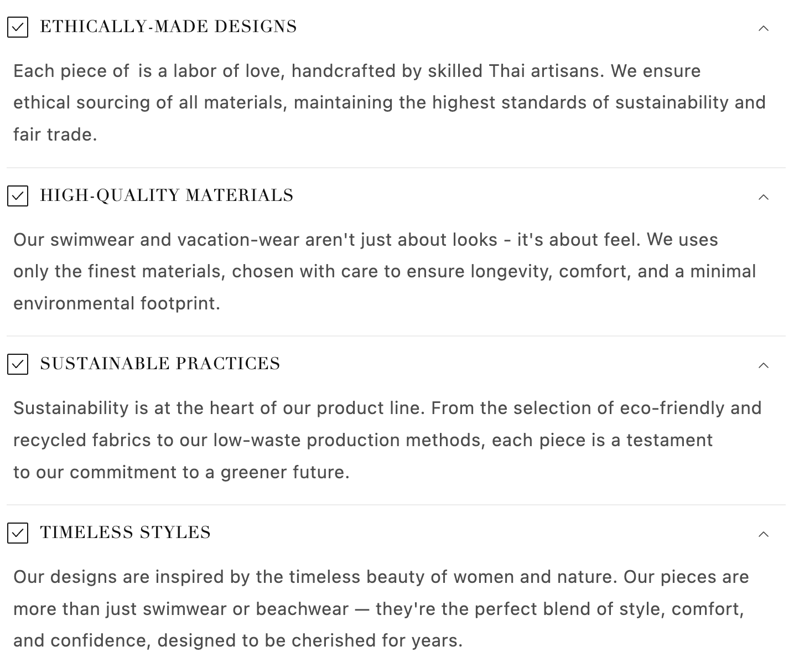
Task: Click the SUSTAINABLE PRACTICES heading
Action: pyautogui.click(x=160, y=364)
